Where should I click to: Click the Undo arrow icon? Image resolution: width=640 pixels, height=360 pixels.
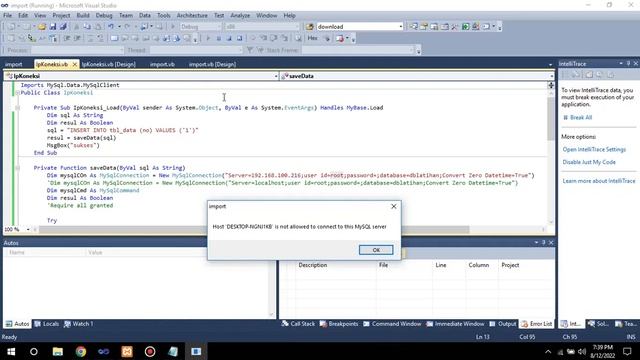(x=111, y=27)
